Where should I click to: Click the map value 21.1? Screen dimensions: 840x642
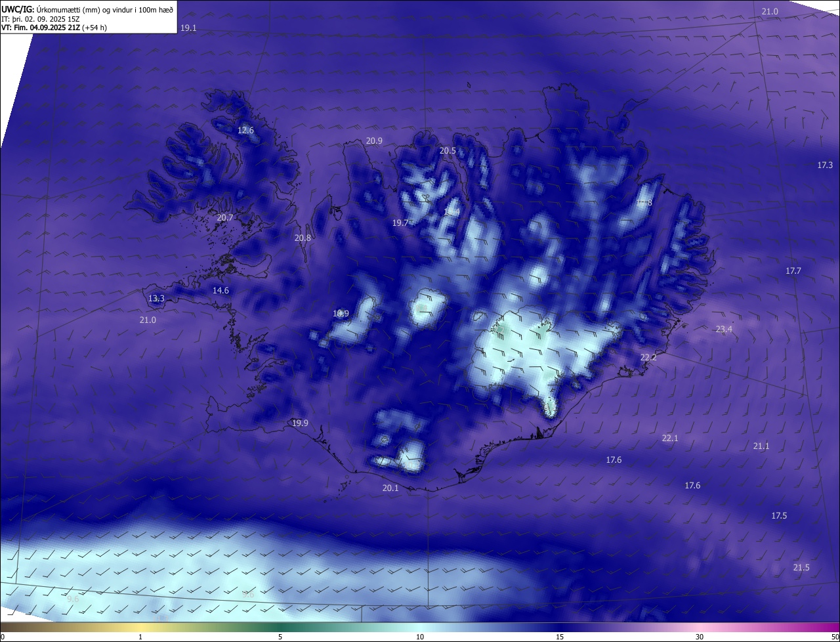click(761, 446)
